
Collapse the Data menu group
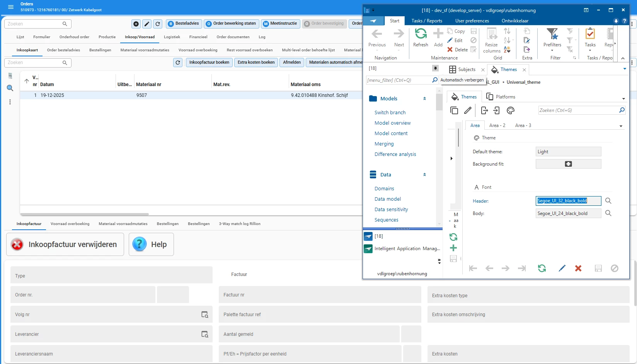(x=424, y=175)
